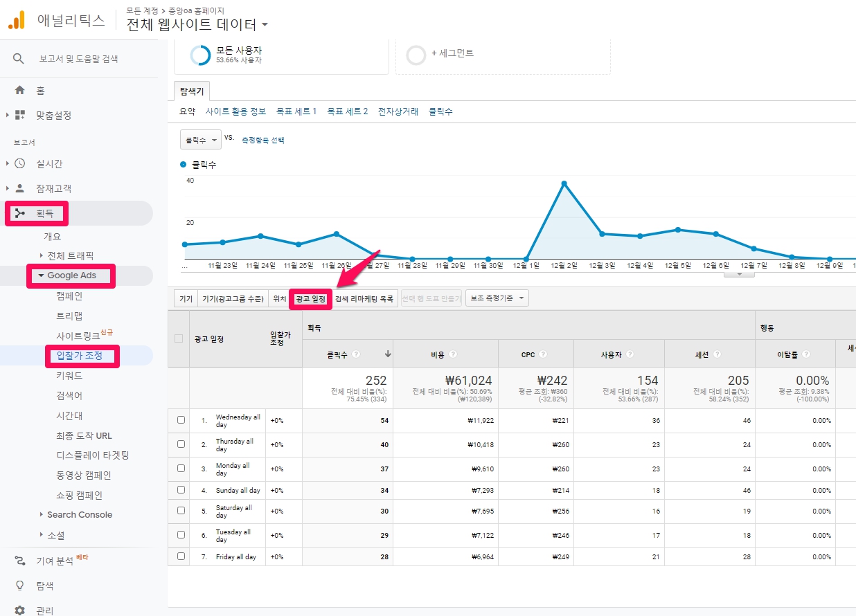The width and height of the screenshot is (856, 616).
Task: Click the 측정항목 선택 link
Action: pos(262,140)
